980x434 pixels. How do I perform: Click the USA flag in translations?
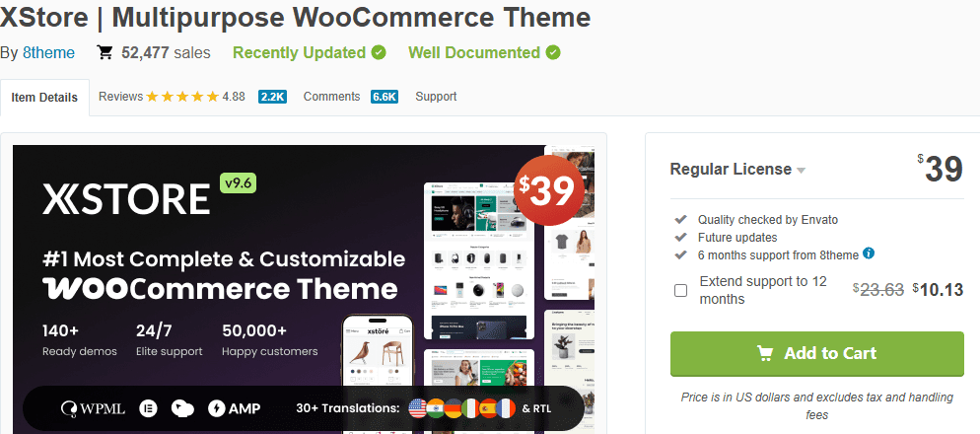pos(417,407)
